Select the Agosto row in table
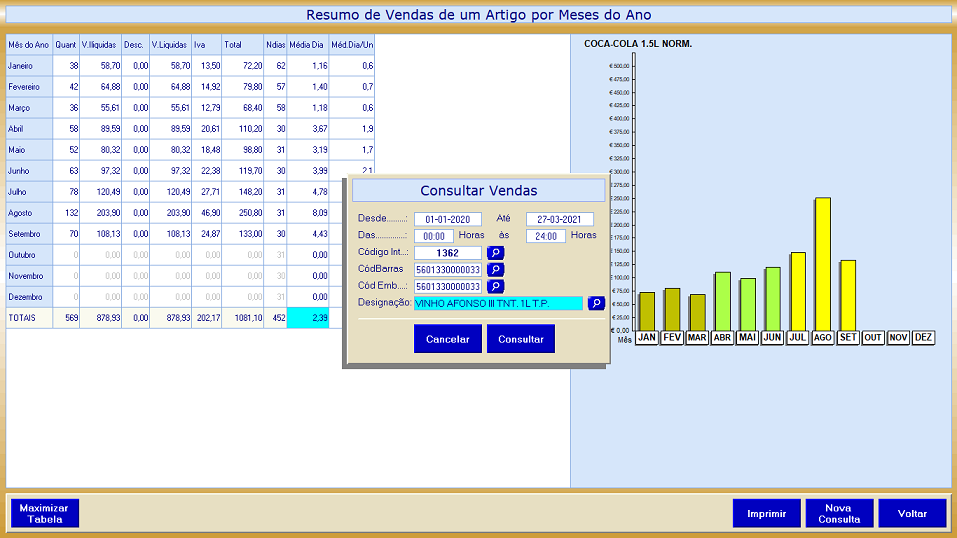 [x=30, y=213]
